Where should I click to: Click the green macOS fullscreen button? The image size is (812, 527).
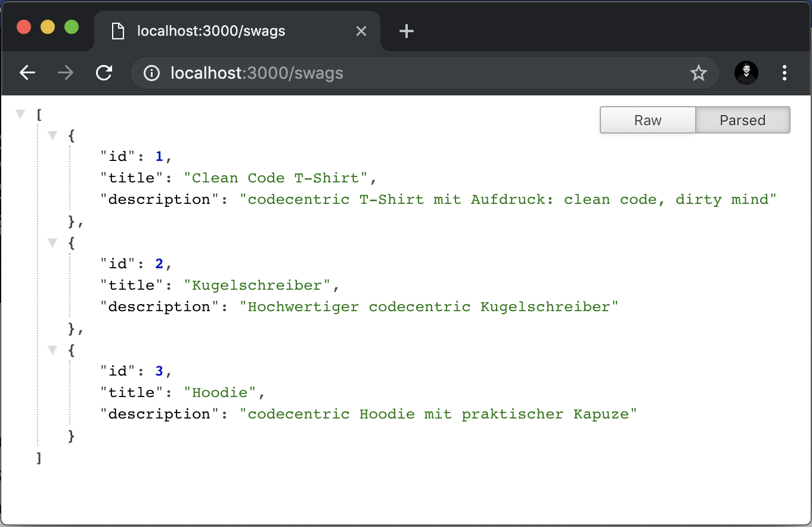click(x=72, y=27)
